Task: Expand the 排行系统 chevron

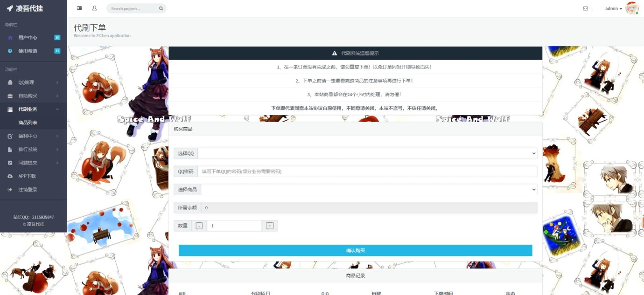Action: point(57,150)
